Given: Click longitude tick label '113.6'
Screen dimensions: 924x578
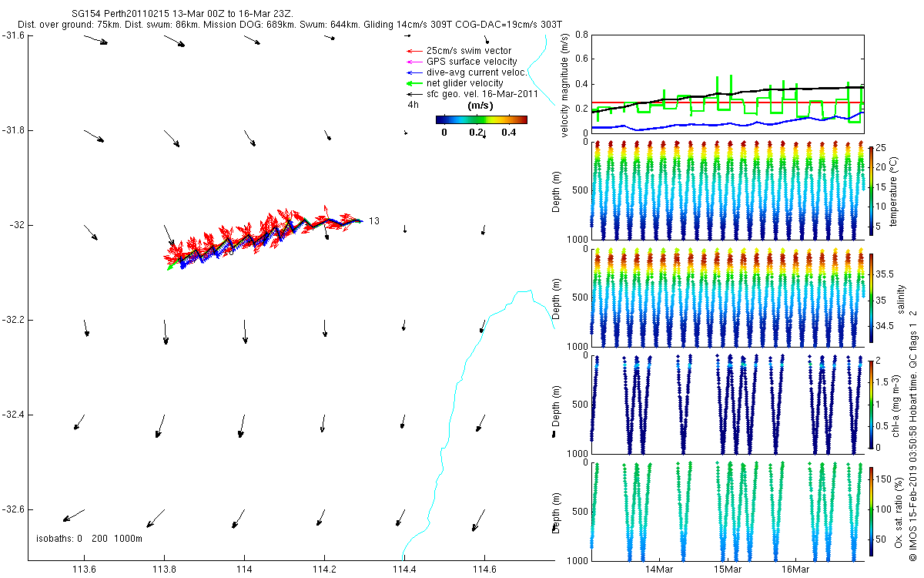Looking at the screenshot, I should coord(83,570).
